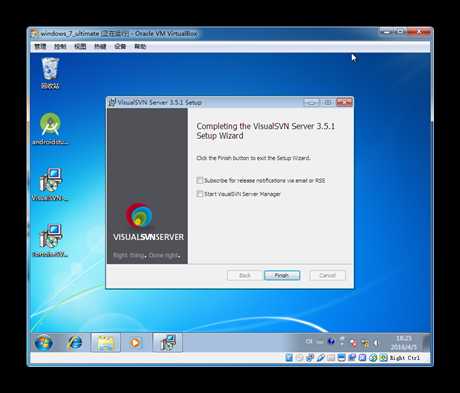Open the Windows Start menu orb
This screenshot has width=460, height=393.
click(x=44, y=343)
